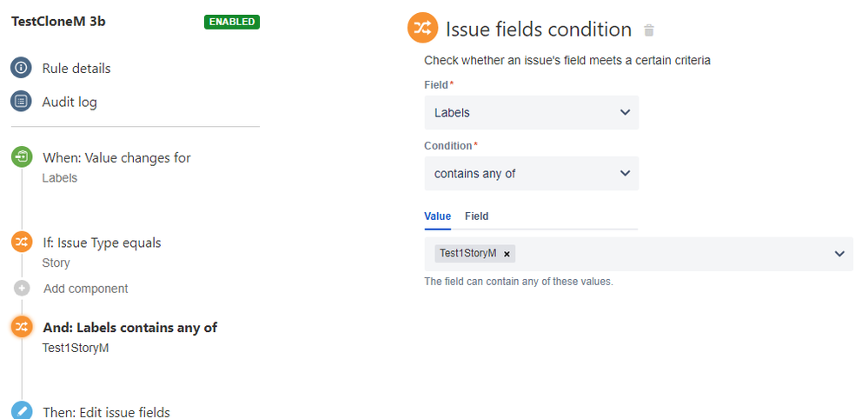Click the Rule details info icon
The height and width of the screenshot is (419, 868).
click(21, 68)
